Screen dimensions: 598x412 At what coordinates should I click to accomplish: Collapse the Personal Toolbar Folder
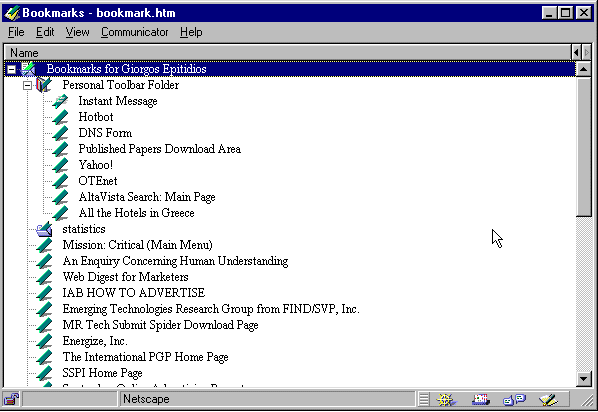27,85
